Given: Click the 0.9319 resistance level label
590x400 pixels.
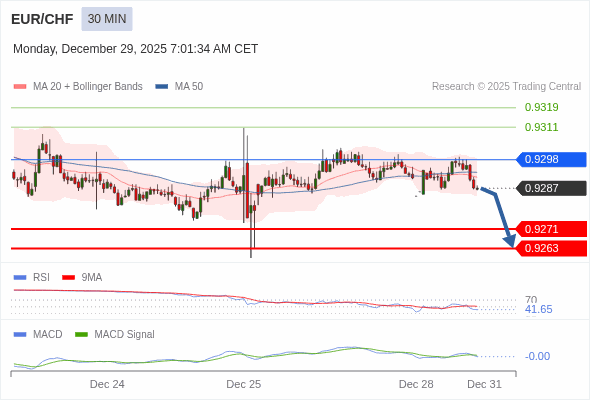Looking at the screenshot, I should coord(541,107).
